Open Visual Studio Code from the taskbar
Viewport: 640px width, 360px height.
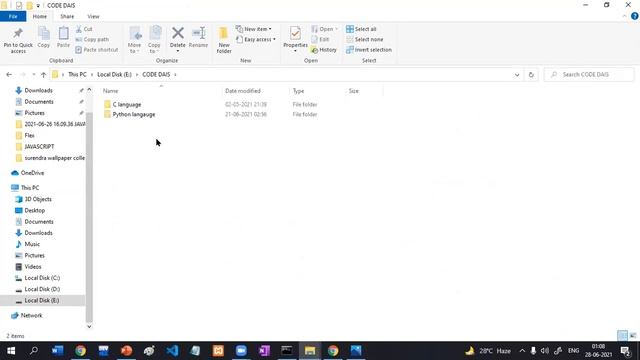click(x=172, y=351)
